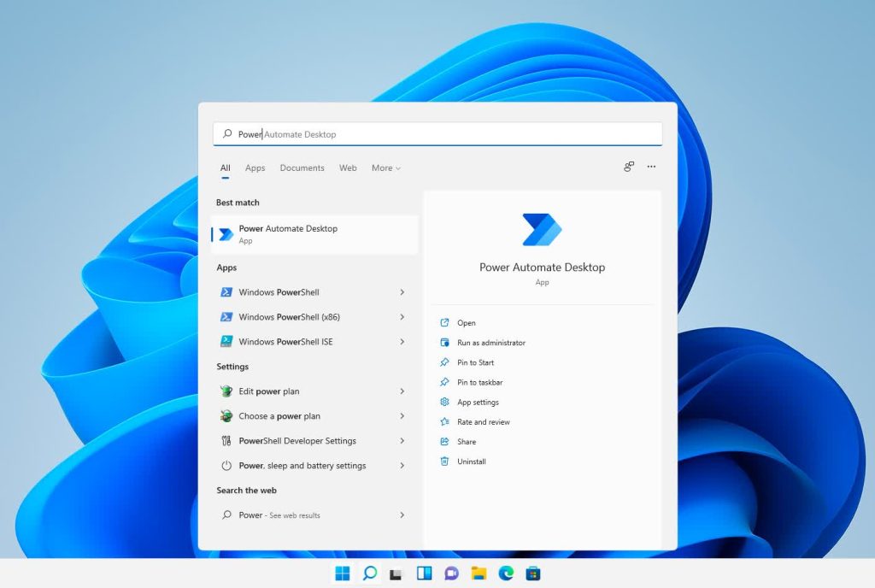875x588 pixels.
Task: Expand the More filter dropdown
Action: point(385,168)
